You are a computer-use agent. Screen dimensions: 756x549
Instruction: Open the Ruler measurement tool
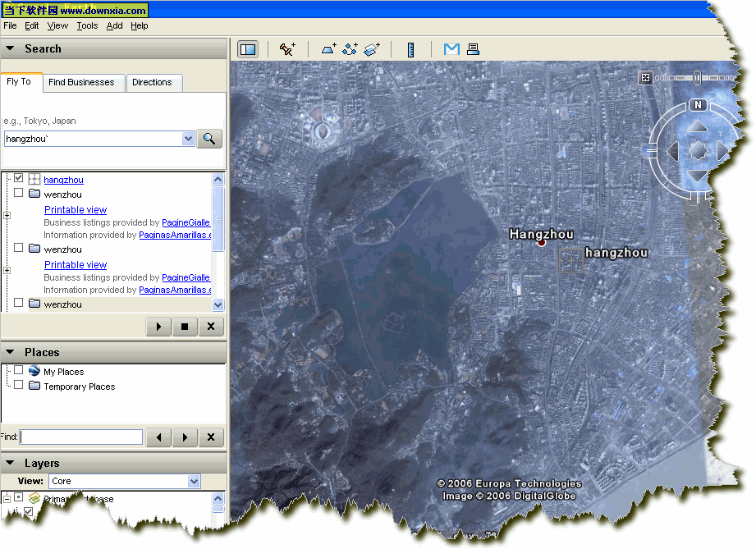pyautogui.click(x=411, y=49)
